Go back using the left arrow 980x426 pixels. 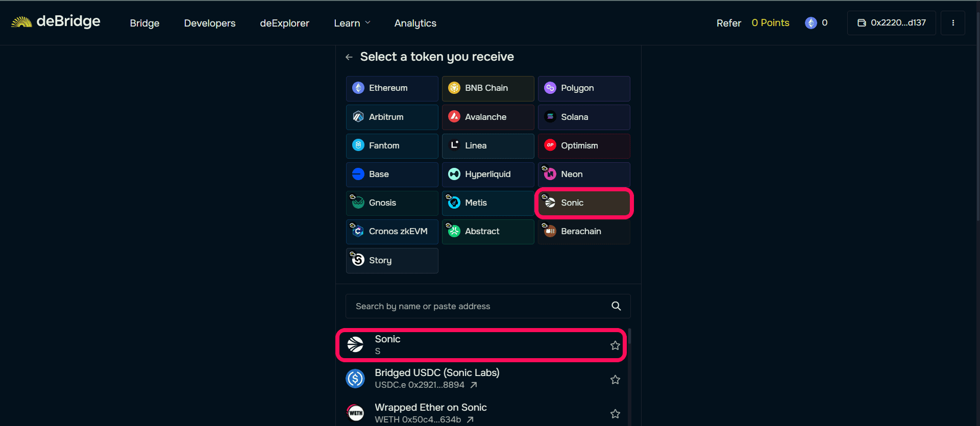[x=349, y=57]
